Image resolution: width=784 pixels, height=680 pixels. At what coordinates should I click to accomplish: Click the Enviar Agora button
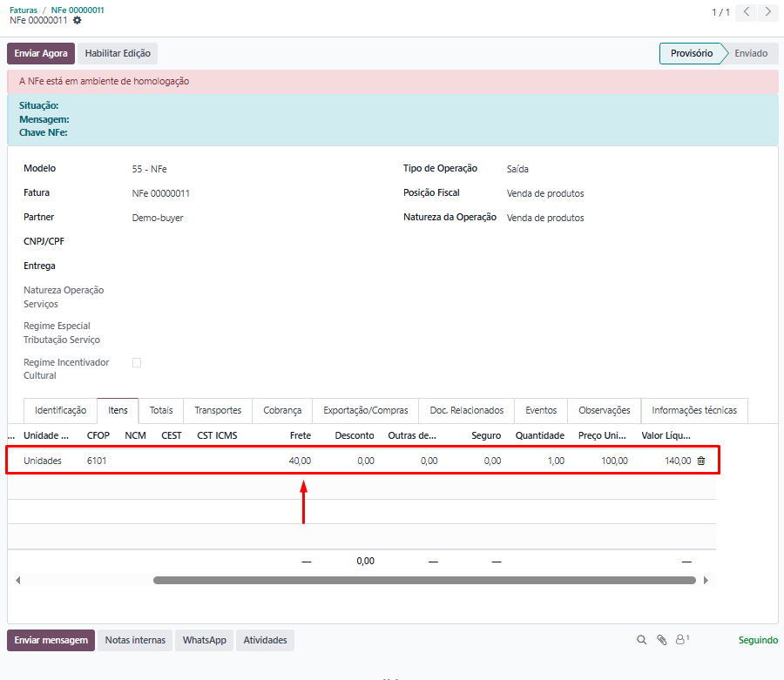coord(41,53)
